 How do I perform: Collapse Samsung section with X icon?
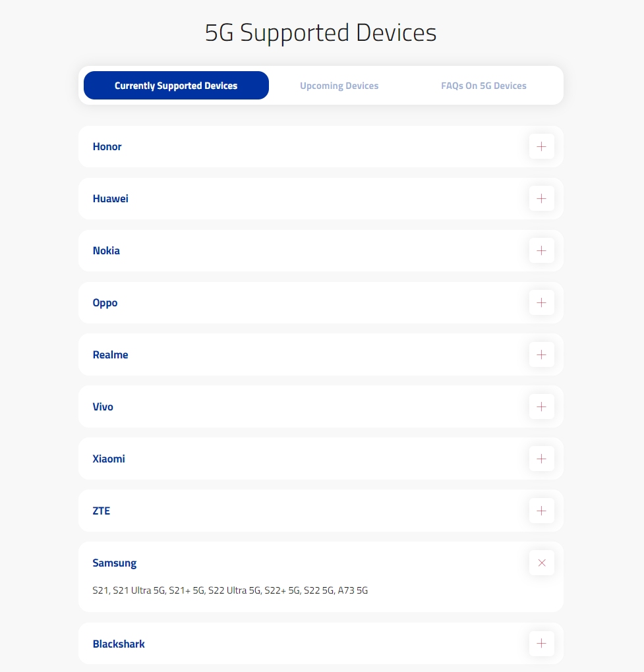(x=541, y=563)
